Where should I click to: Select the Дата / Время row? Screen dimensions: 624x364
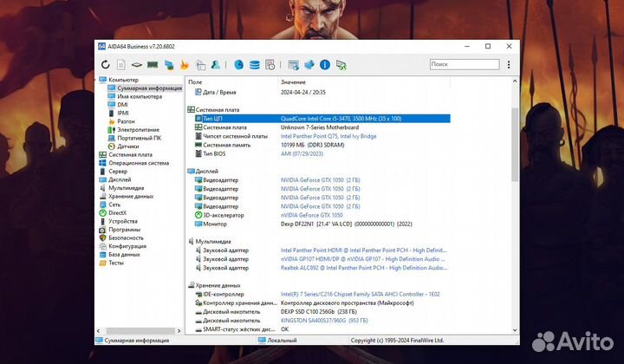point(318,92)
